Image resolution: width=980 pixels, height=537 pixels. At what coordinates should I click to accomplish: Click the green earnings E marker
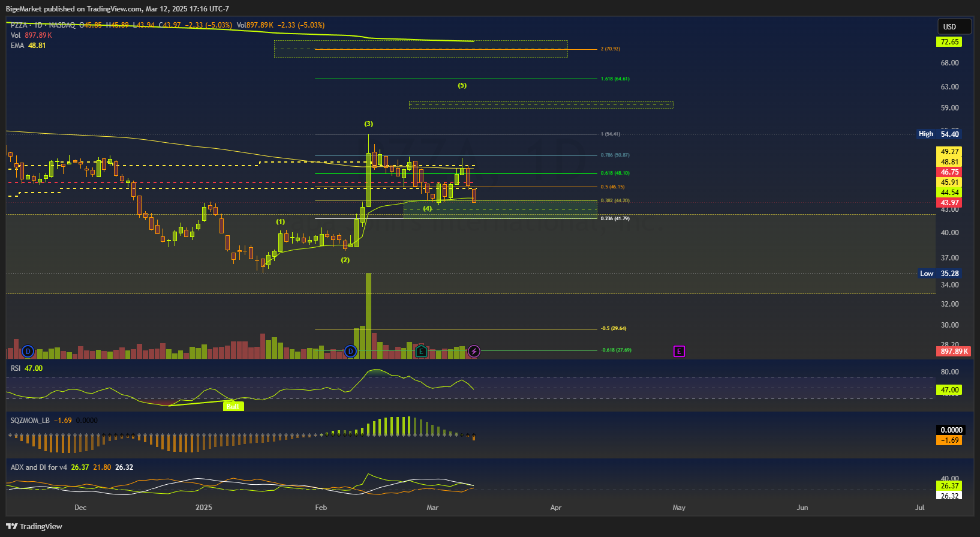[421, 351]
